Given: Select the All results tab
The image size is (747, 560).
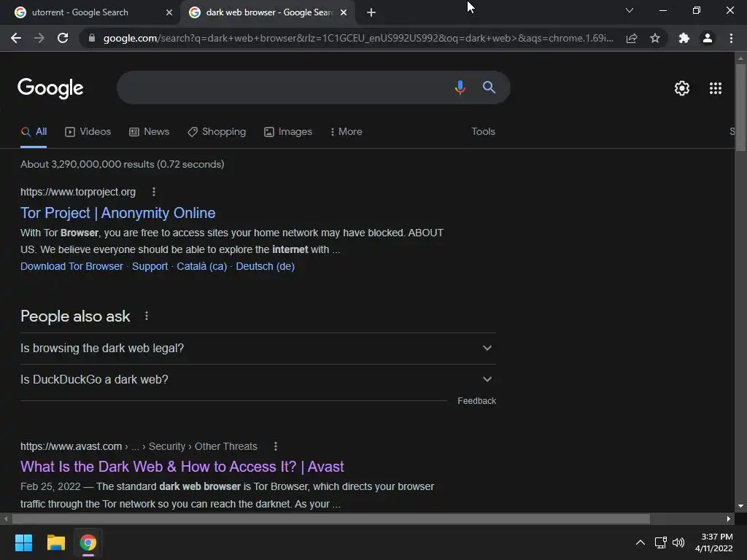Looking at the screenshot, I should pos(34,132).
